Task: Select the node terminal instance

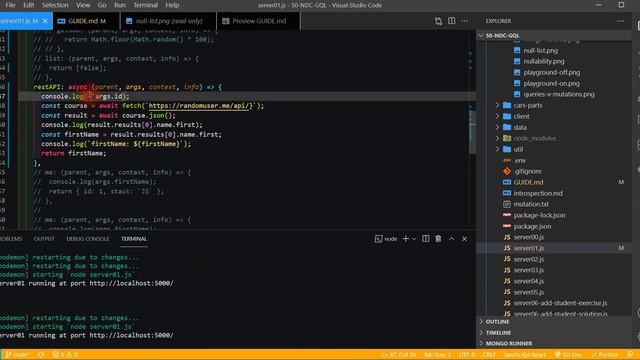Action: pos(386,239)
